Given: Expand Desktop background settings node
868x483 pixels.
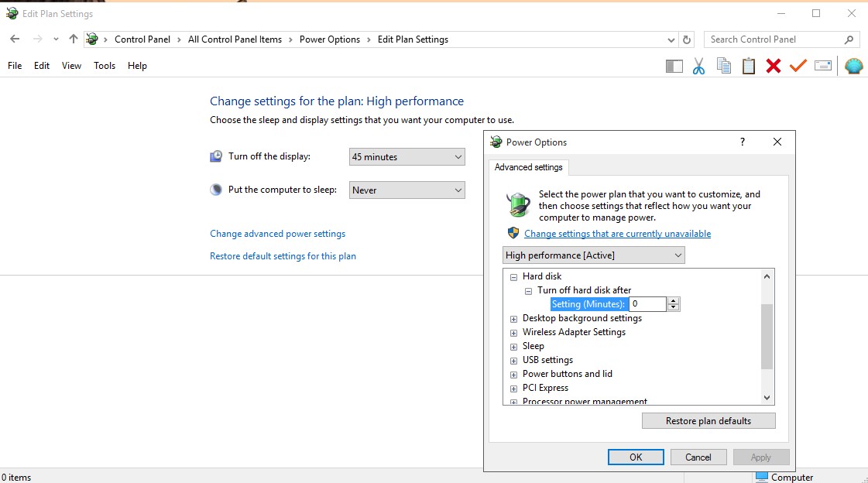Looking at the screenshot, I should [x=513, y=319].
